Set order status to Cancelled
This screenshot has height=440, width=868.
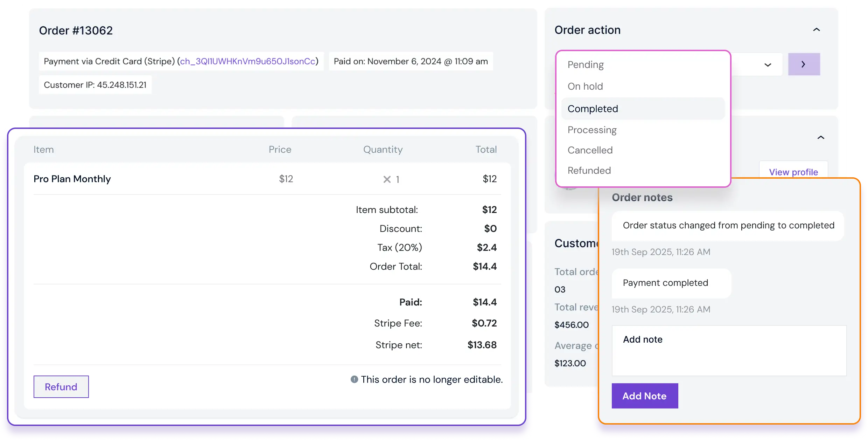[x=590, y=150]
